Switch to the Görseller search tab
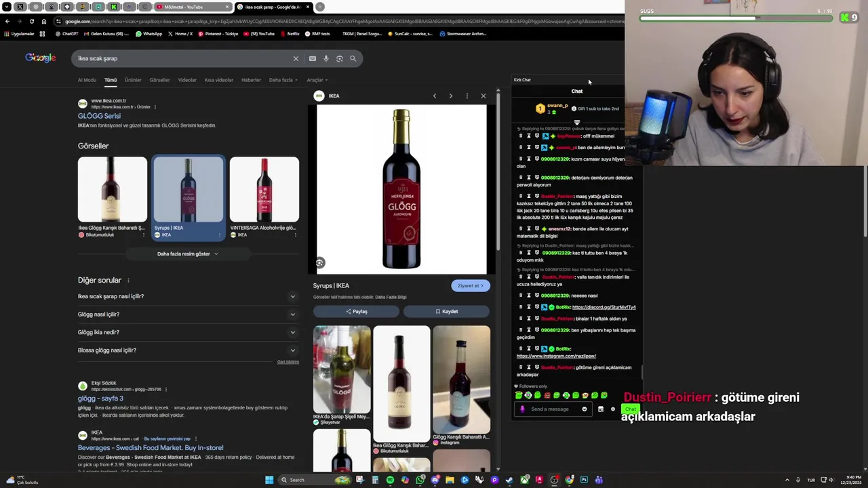 point(159,80)
